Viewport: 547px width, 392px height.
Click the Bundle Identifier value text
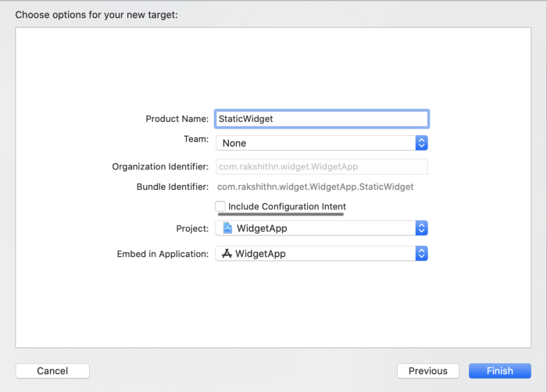click(x=315, y=187)
